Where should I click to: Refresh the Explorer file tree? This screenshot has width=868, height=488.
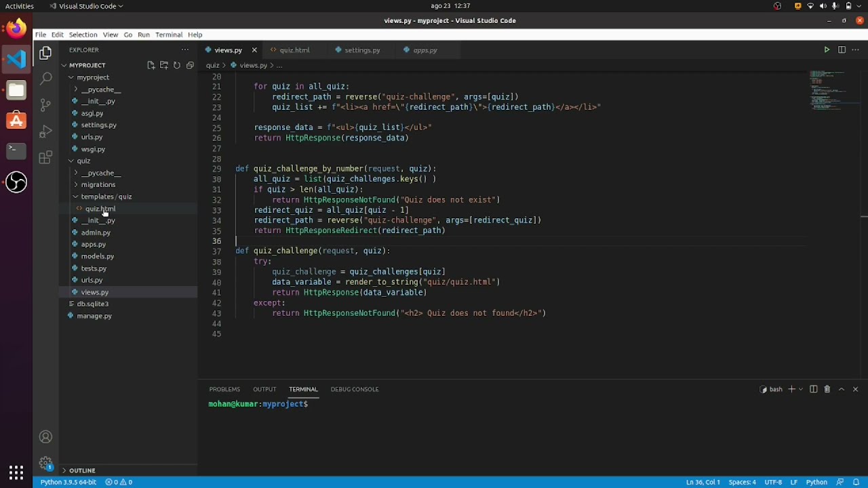coord(177,65)
